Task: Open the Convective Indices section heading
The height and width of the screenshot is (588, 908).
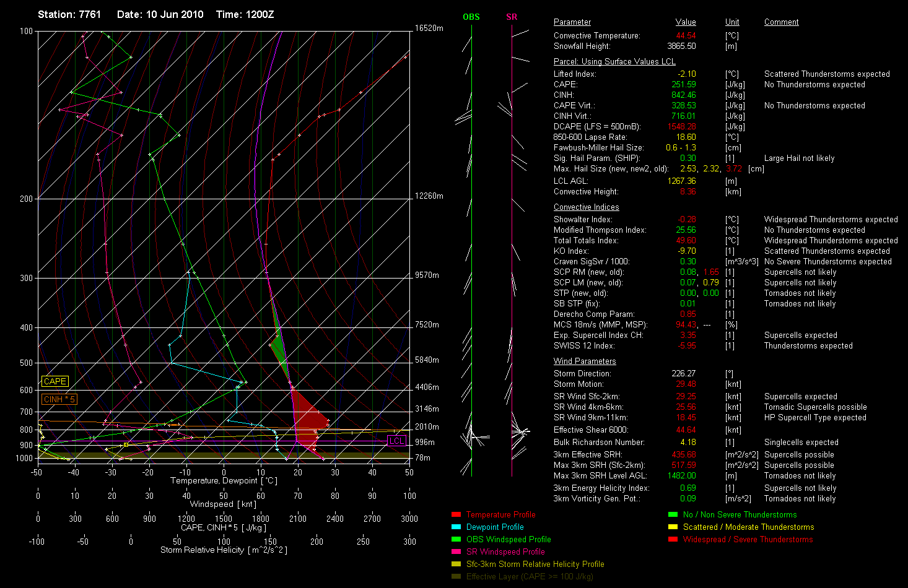Action: [x=586, y=207]
